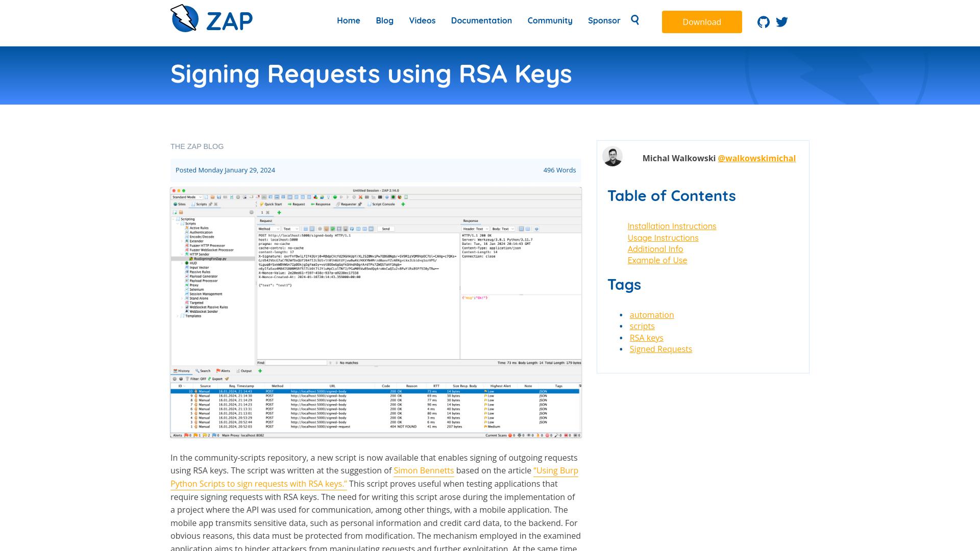This screenshot has width=980, height=551.
Task: Click Michal Walkowski's avatar photo
Action: click(612, 156)
